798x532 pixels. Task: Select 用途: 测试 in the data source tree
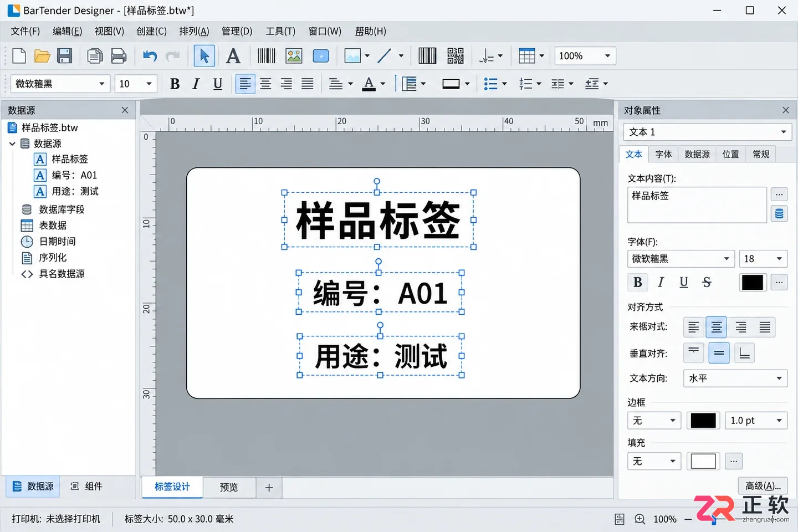coord(66,191)
